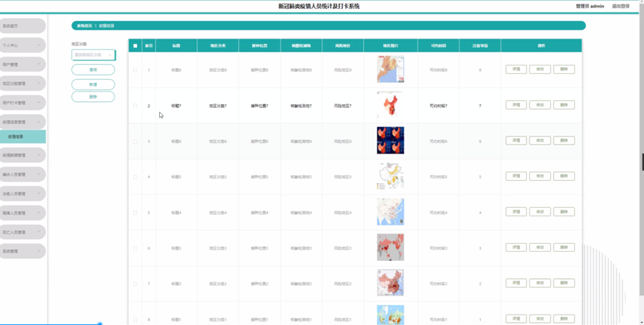Click the 地区分类 column header
The image size is (644, 325).
(217, 45)
